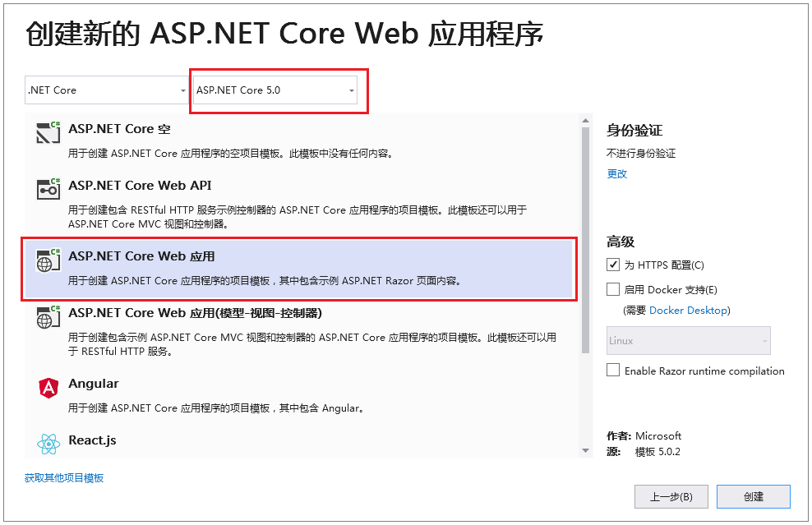Select the ASP.NET Core Web 应用 title
812x525 pixels.
point(141,256)
